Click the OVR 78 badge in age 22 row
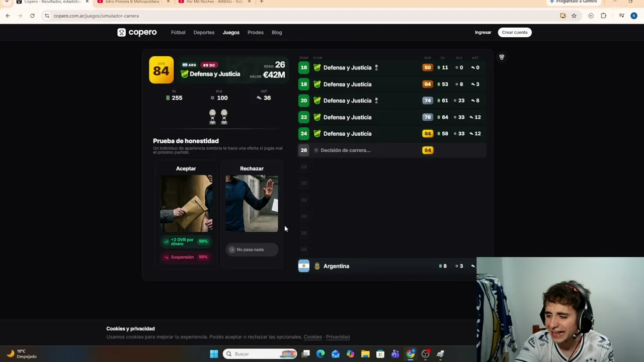 tap(428, 117)
